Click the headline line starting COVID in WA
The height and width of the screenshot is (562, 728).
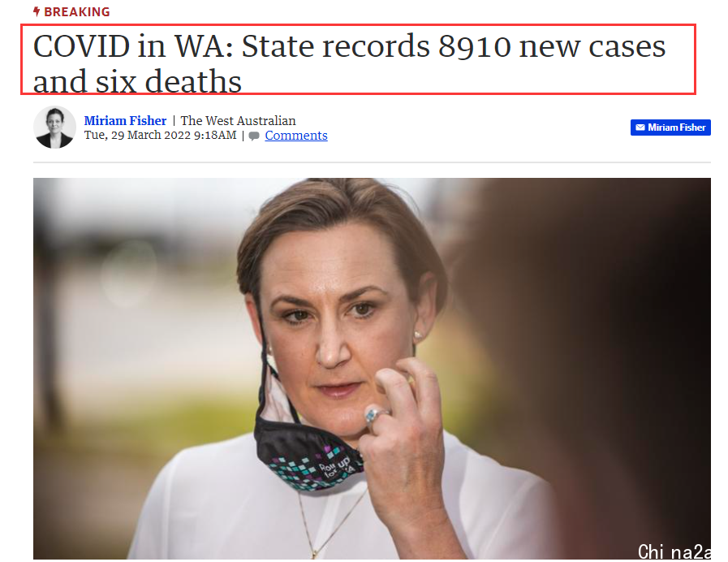[349, 46]
